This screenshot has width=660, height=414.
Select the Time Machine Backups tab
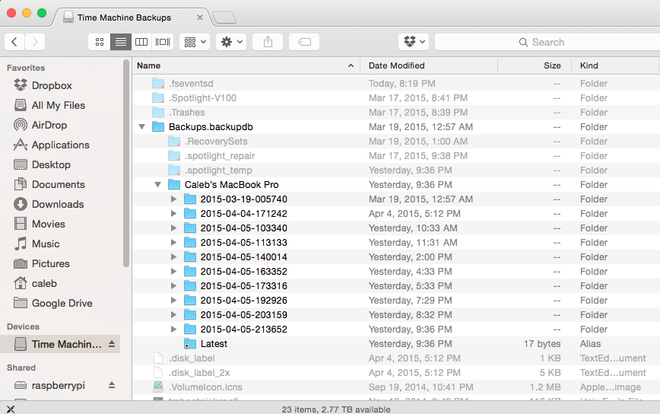click(x=131, y=18)
